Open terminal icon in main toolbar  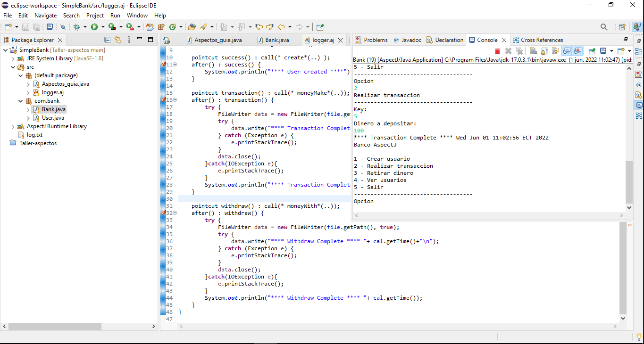pos(50,27)
